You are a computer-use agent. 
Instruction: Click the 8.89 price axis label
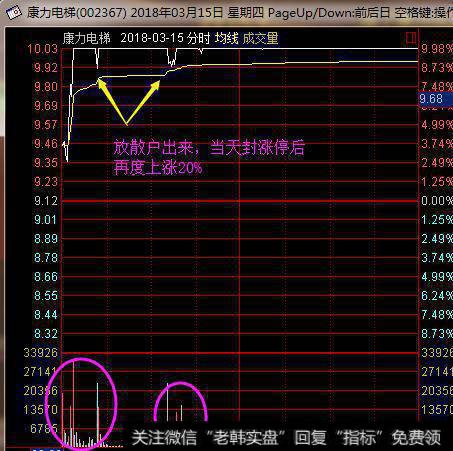click(x=46, y=239)
